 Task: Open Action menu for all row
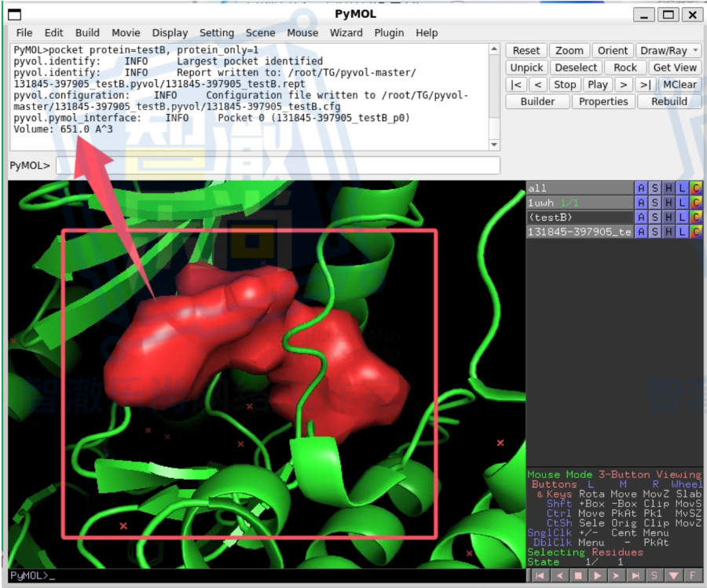[641, 188]
